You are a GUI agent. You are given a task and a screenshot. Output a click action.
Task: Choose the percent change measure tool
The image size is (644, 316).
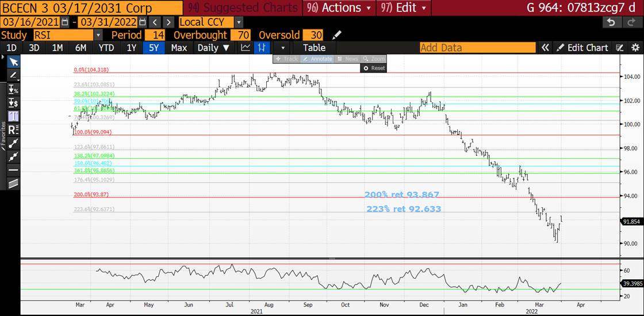click(14, 90)
